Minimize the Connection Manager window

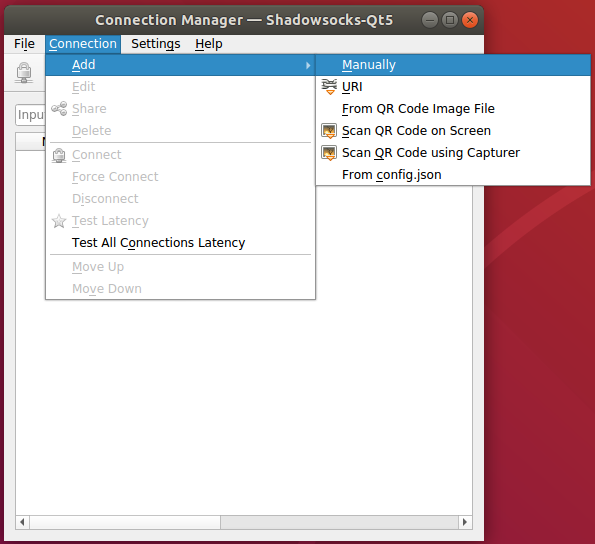pyautogui.click(x=430, y=20)
